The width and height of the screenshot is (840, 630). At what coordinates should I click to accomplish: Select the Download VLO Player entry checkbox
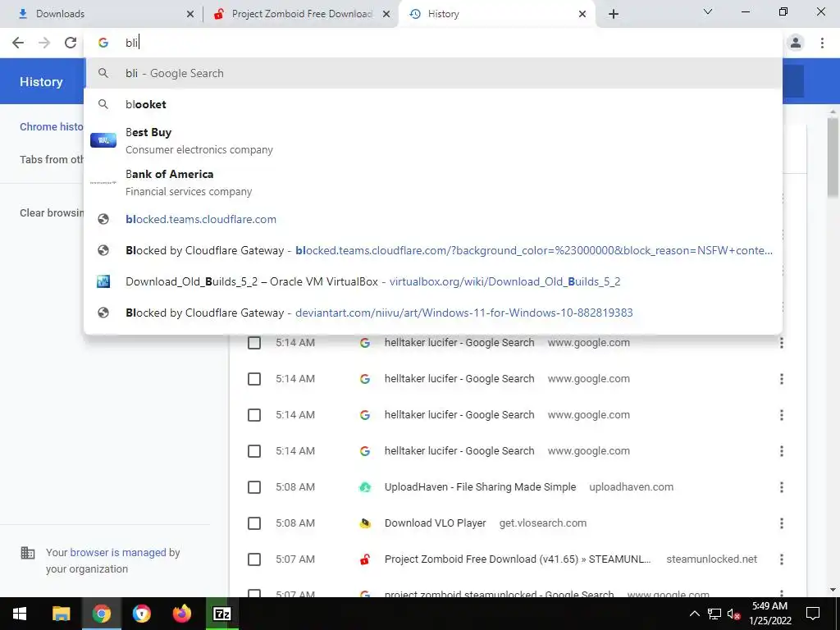pos(254,523)
